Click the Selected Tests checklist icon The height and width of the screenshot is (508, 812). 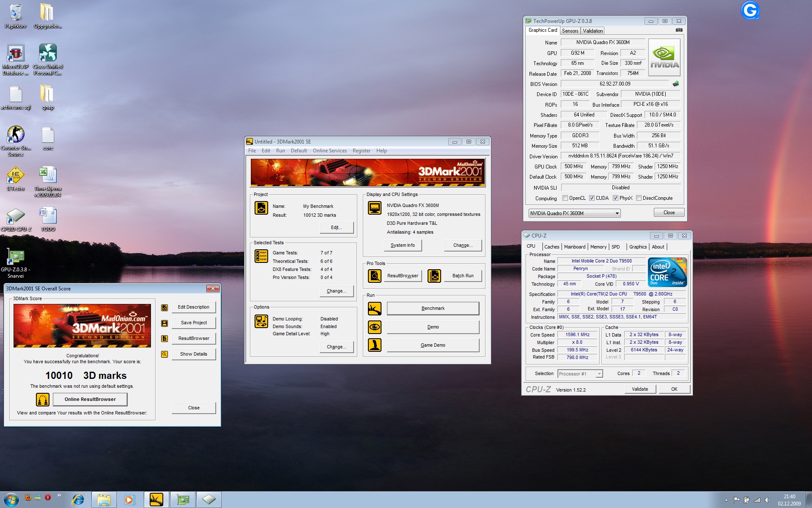(x=261, y=256)
